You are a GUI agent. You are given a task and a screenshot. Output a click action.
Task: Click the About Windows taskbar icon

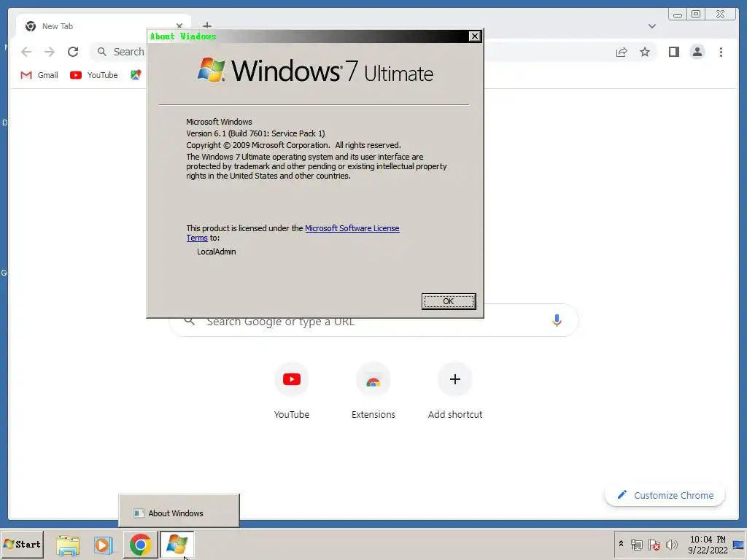[x=177, y=545]
